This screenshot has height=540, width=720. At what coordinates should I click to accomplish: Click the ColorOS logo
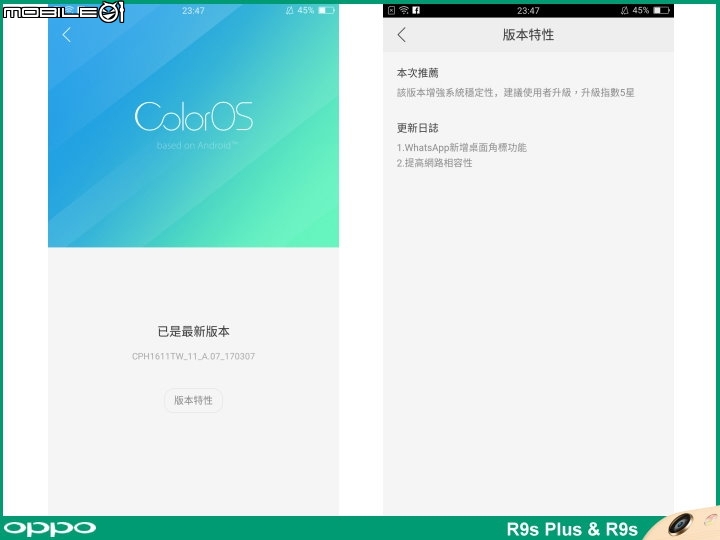pyautogui.click(x=194, y=117)
